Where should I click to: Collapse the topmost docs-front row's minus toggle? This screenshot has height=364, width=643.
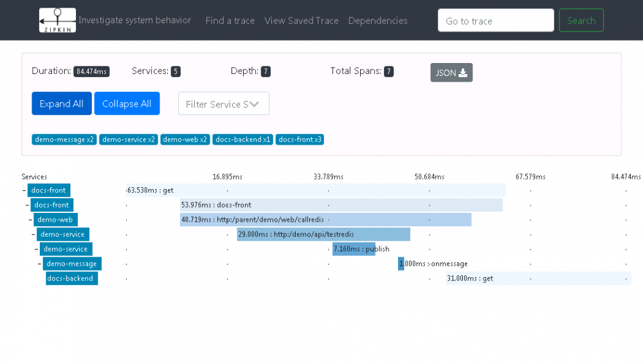[24, 190]
